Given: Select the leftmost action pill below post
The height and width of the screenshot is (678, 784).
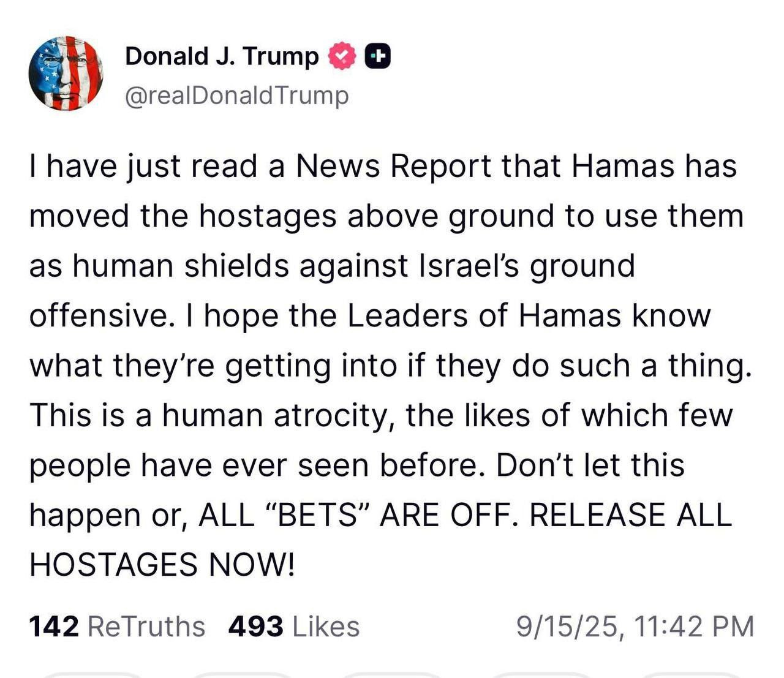Looking at the screenshot, I should 92,675.
